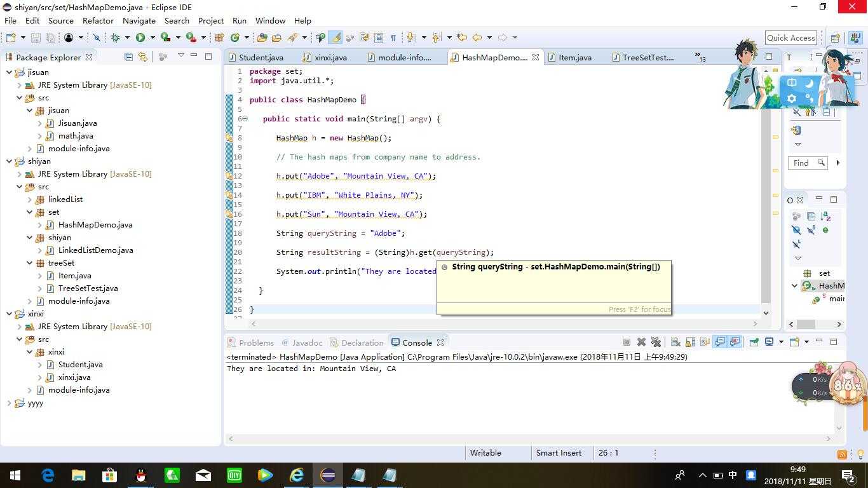The height and width of the screenshot is (488, 868).
Task: Click the Search flashlight toolbar icon
Action: (293, 37)
